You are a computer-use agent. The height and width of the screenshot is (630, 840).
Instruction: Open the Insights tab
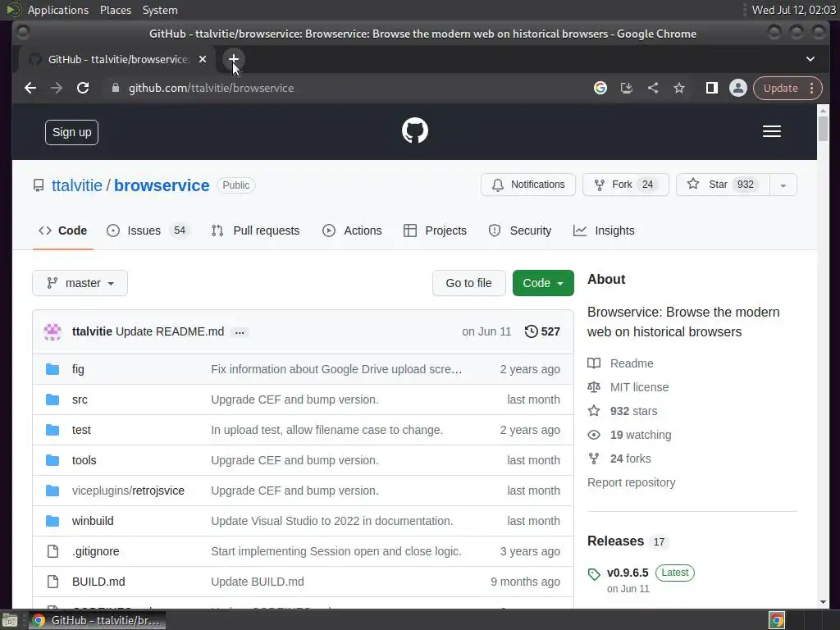tap(604, 231)
